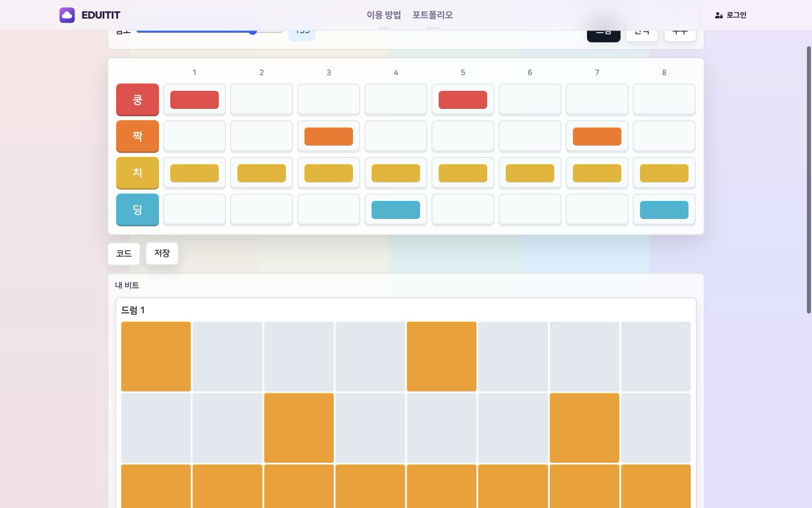Play the 쿵 kick sound pad

click(138, 100)
